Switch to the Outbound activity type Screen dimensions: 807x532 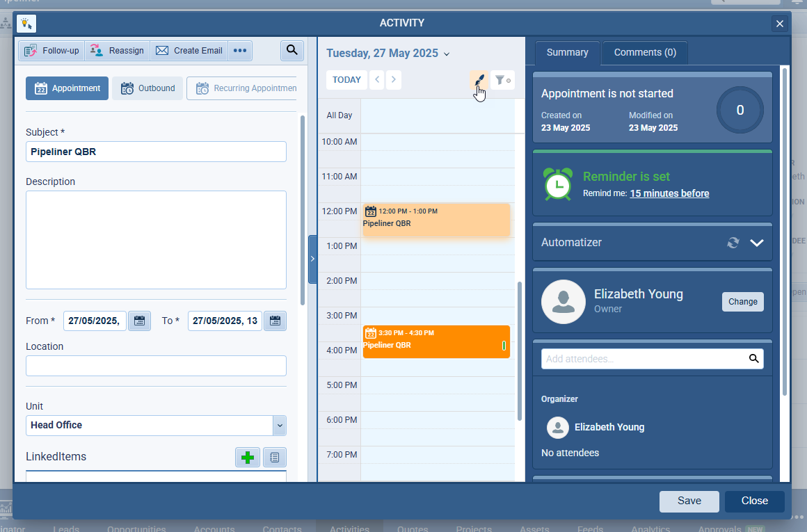point(147,88)
